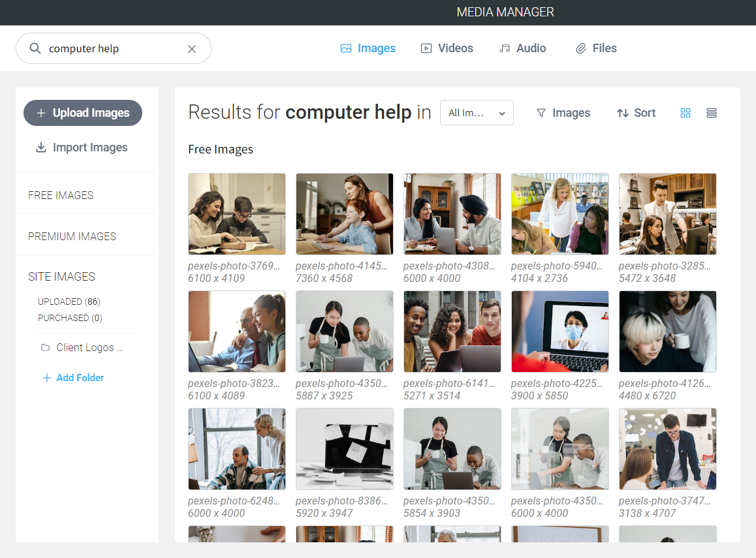Open the Sort options
The image size is (756, 558).
pyautogui.click(x=636, y=113)
